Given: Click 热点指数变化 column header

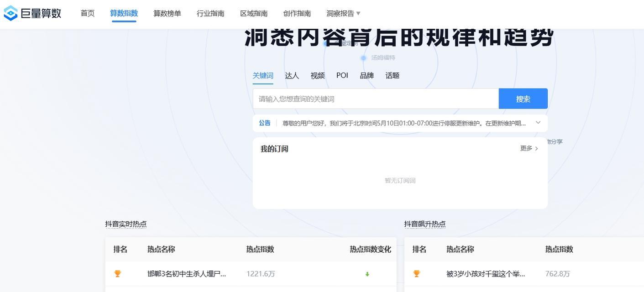Looking at the screenshot, I should pos(371,249).
